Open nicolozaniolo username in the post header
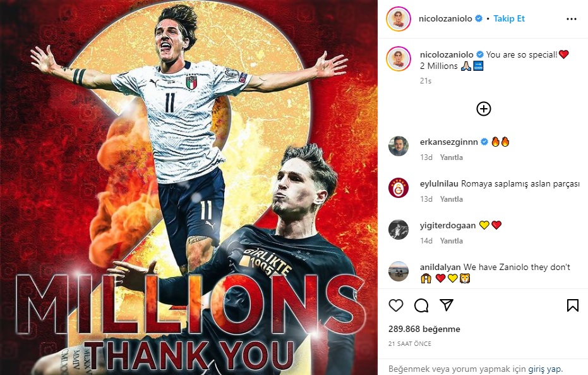588x375 pixels. pyautogui.click(x=445, y=18)
